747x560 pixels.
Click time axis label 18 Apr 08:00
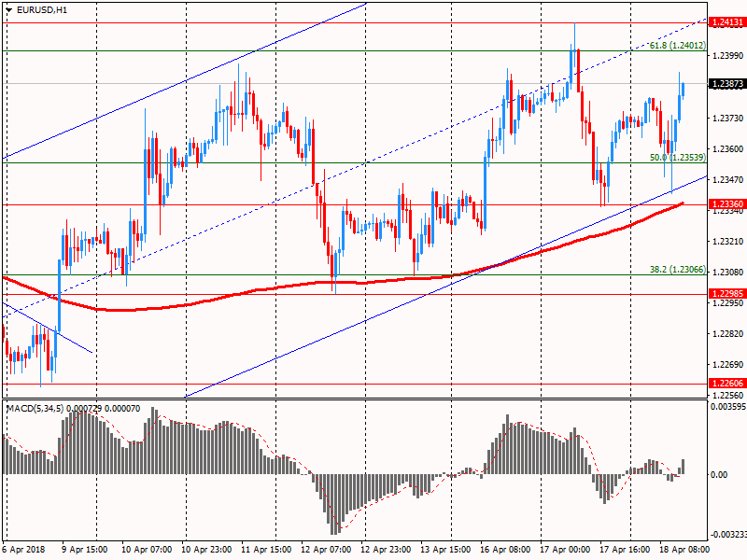[684, 550]
